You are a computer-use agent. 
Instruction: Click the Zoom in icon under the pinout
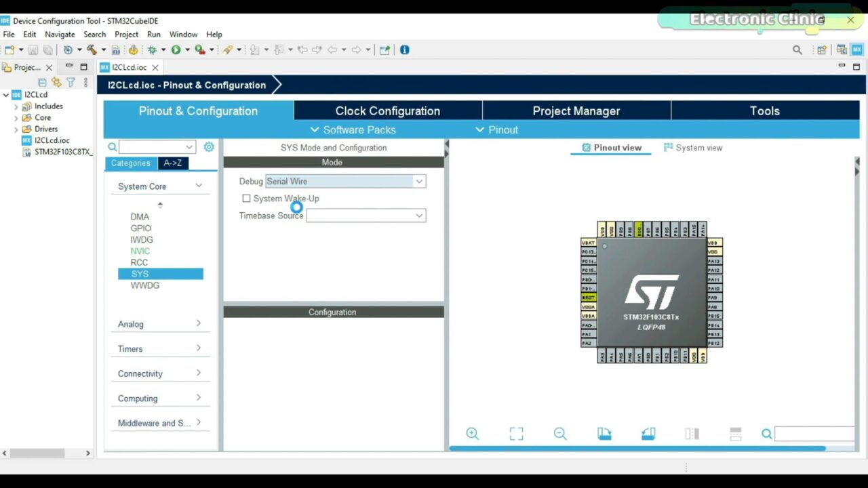[x=473, y=434]
